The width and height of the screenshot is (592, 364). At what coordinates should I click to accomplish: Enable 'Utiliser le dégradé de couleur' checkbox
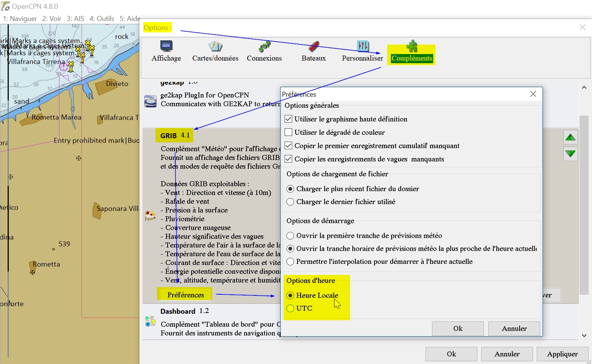pos(288,133)
